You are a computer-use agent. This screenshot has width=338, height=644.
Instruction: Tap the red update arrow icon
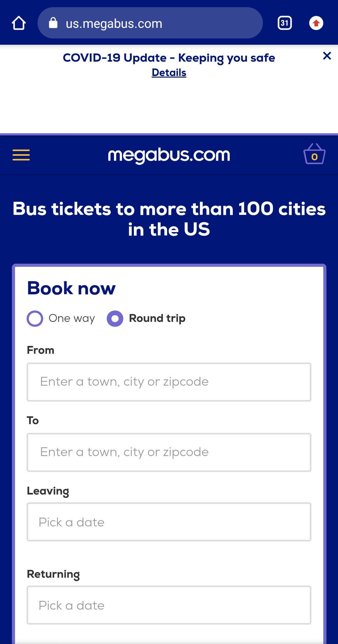[316, 23]
